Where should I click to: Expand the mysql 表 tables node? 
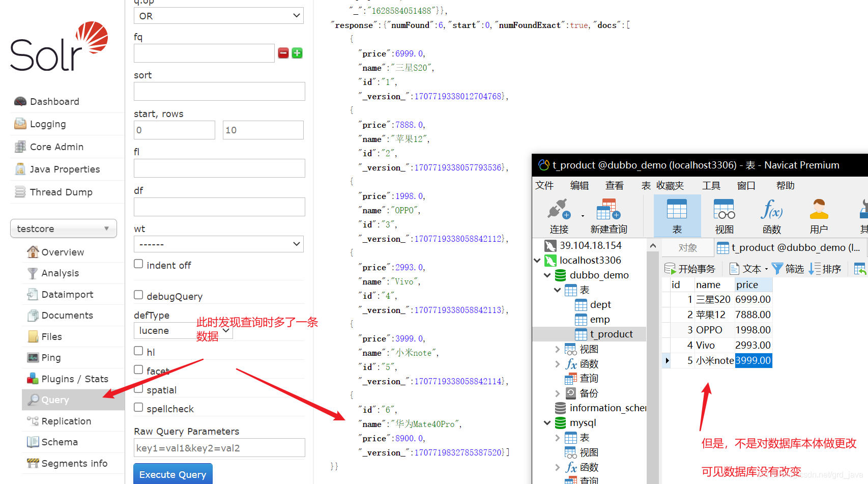click(558, 438)
